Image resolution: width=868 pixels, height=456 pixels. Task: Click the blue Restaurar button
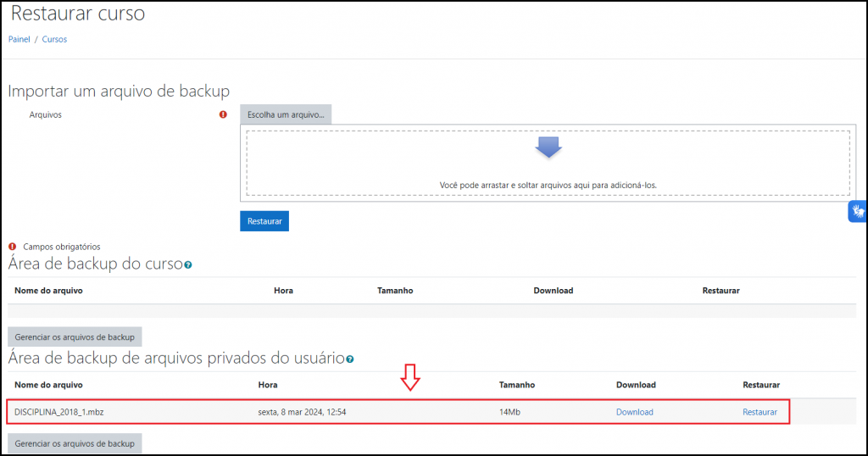(264, 221)
